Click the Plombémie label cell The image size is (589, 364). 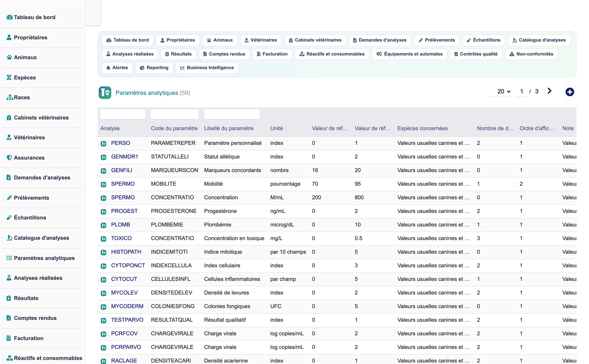coord(218,225)
